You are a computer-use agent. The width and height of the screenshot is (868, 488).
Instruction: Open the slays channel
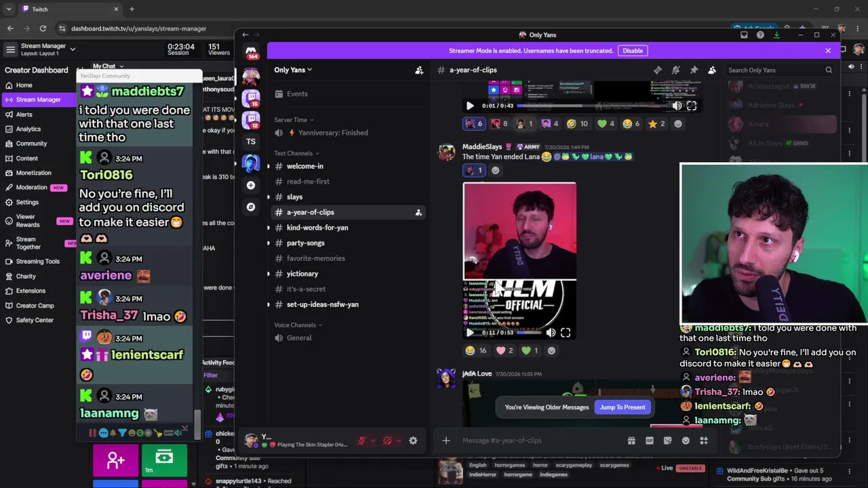(347, 197)
